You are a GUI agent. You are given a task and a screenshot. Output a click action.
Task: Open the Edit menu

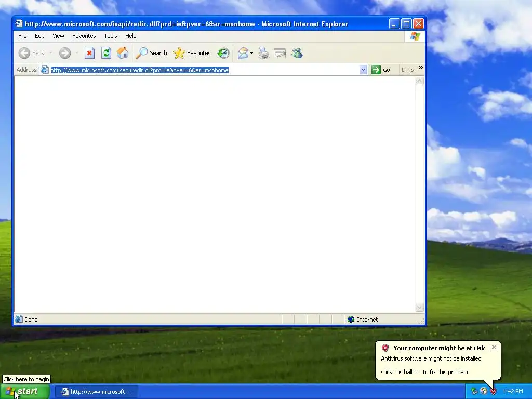click(x=39, y=36)
